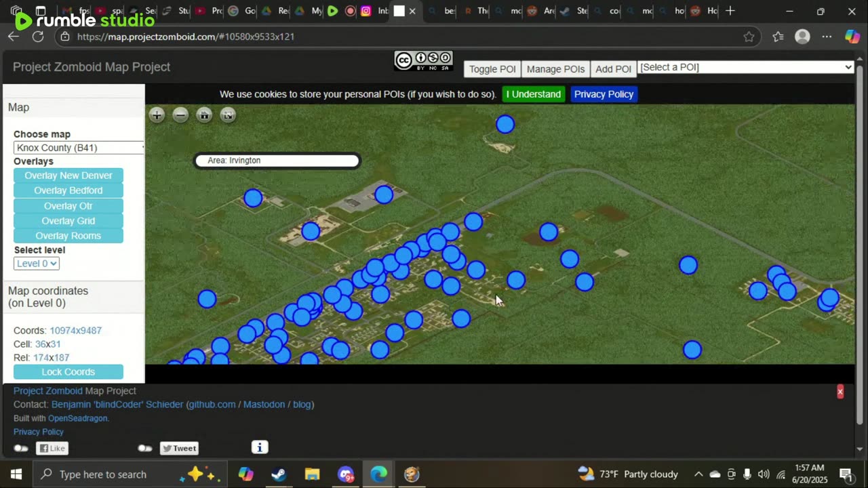Open File Explorer from the taskbar
This screenshot has height=488, width=868.
click(x=312, y=474)
